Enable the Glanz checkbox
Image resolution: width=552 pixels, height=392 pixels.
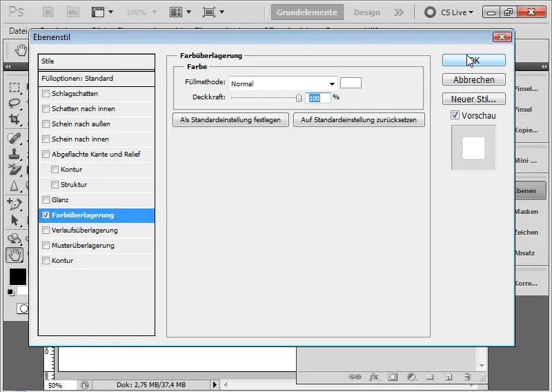(x=46, y=199)
